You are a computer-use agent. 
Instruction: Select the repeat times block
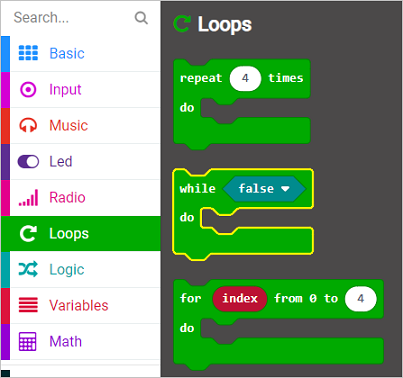(242, 104)
